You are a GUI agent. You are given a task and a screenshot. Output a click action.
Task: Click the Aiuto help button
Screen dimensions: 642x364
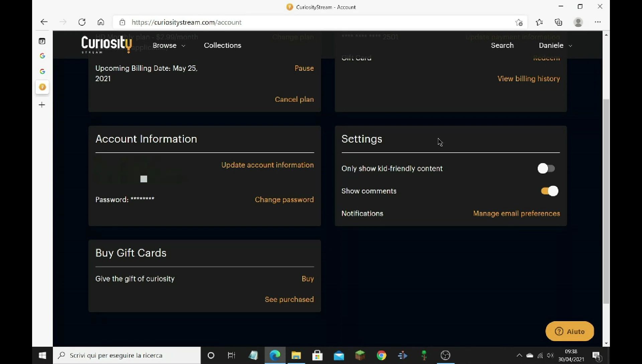[x=570, y=331]
